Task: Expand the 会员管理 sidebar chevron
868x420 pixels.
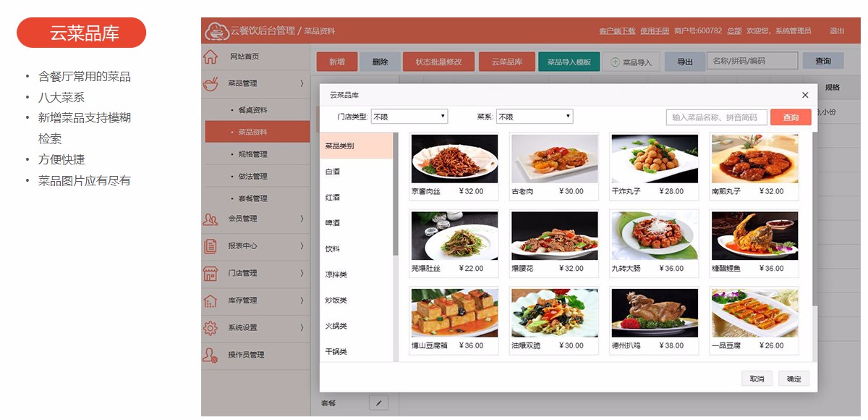Action: point(302,219)
